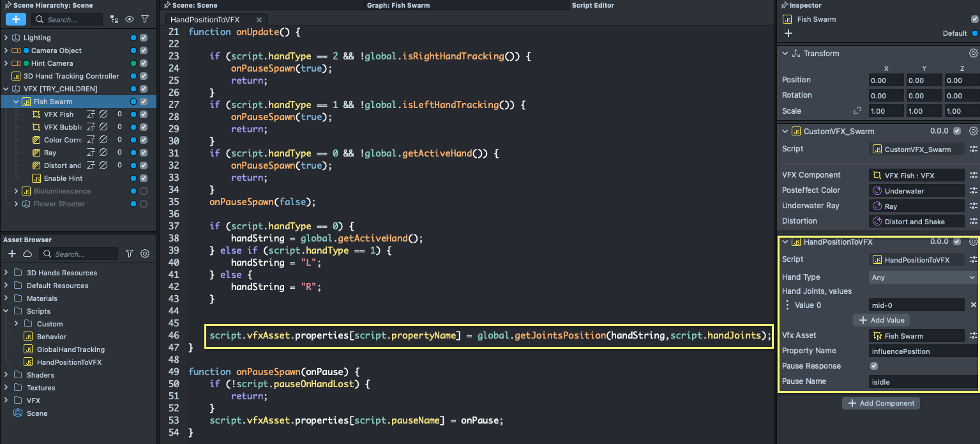The image size is (980, 444).
Task: Add a new scene object with plus button
Action: (16, 19)
